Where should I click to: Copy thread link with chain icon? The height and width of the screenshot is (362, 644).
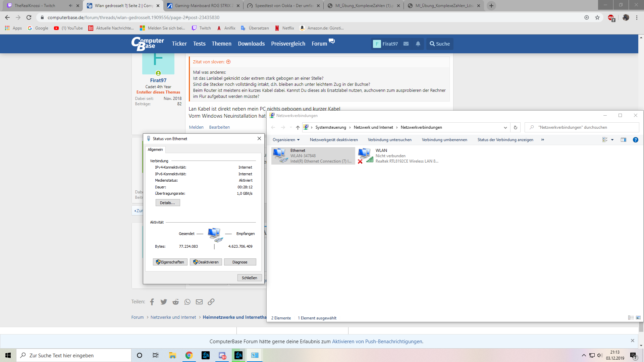point(211,302)
